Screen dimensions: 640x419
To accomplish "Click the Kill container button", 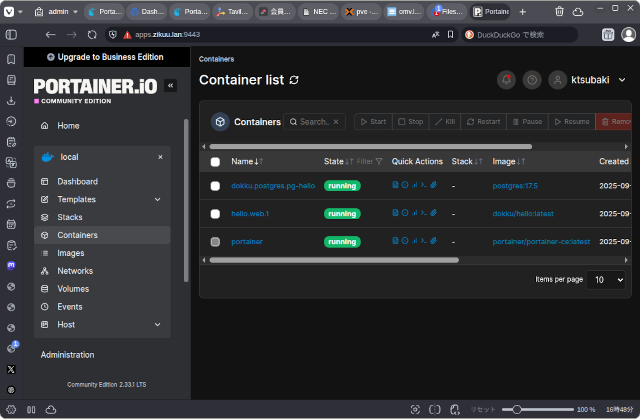I will [445, 122].
